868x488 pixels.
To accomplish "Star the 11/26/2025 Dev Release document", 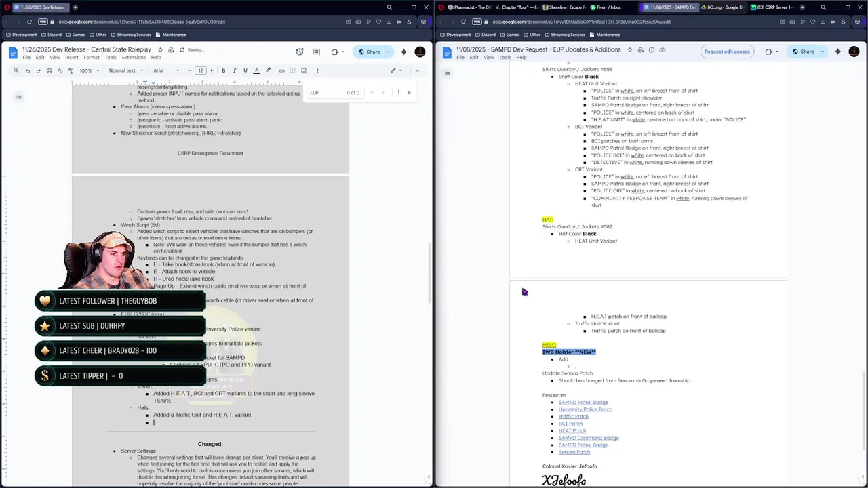I will tap(160, 50).
